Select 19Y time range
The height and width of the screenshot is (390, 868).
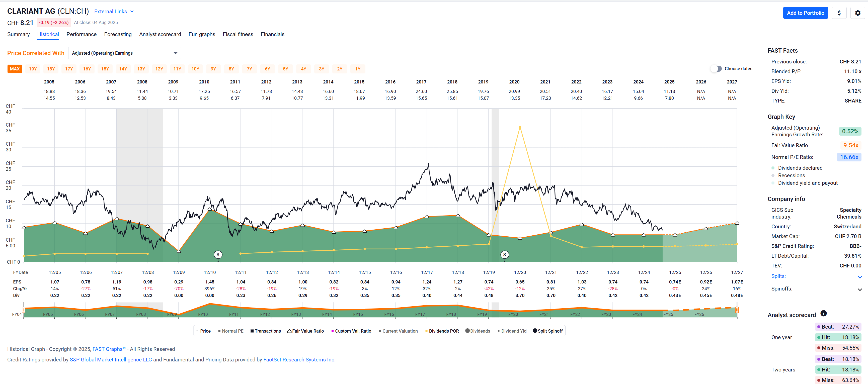(33, 69)
